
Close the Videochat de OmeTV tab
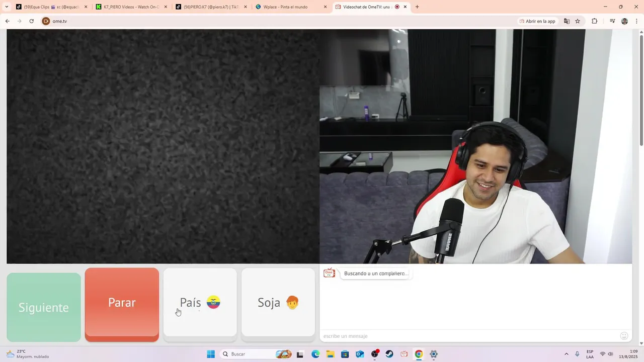tap(405, 7)
